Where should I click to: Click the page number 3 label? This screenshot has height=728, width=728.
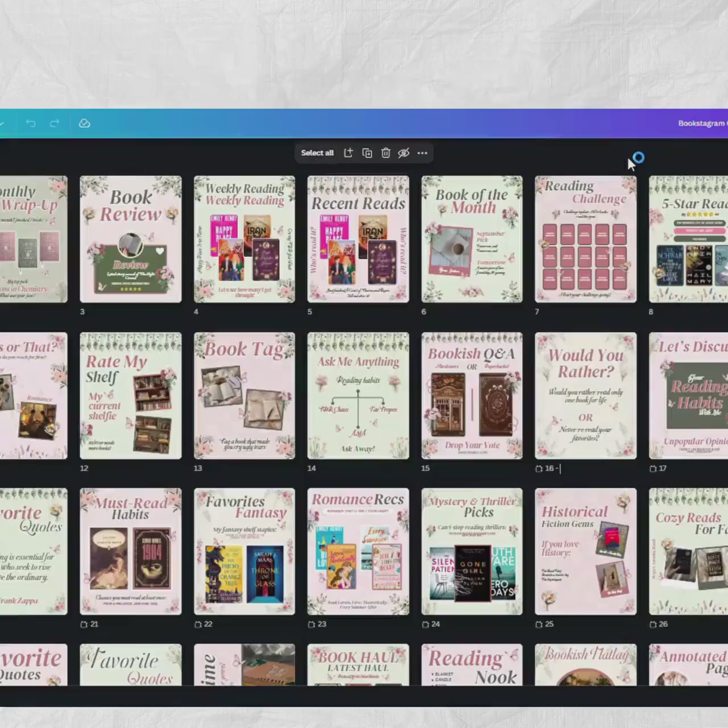[x=82, y=312]
